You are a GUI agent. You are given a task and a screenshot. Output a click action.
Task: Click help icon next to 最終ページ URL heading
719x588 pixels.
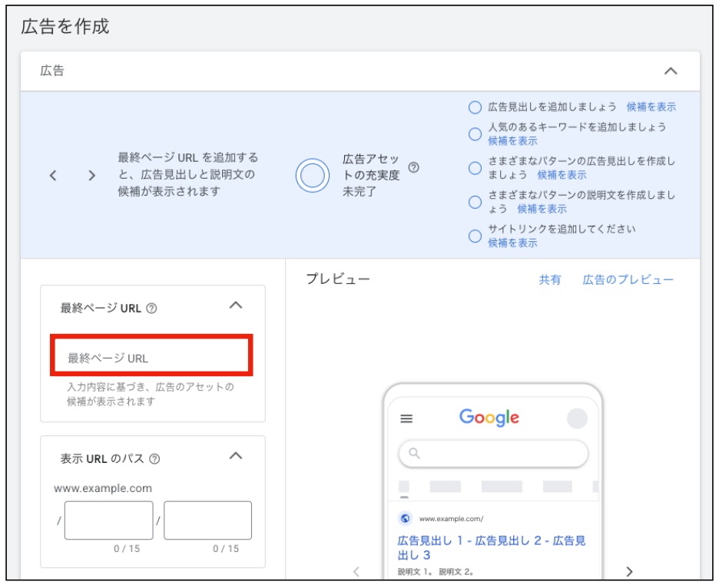click(151, 309)
